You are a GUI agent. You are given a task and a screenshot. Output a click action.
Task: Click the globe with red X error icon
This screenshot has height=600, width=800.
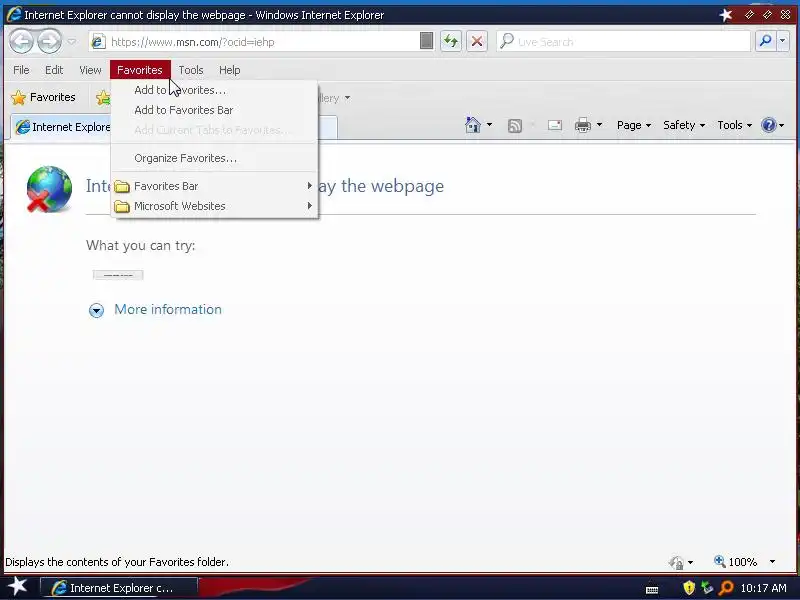48,189
